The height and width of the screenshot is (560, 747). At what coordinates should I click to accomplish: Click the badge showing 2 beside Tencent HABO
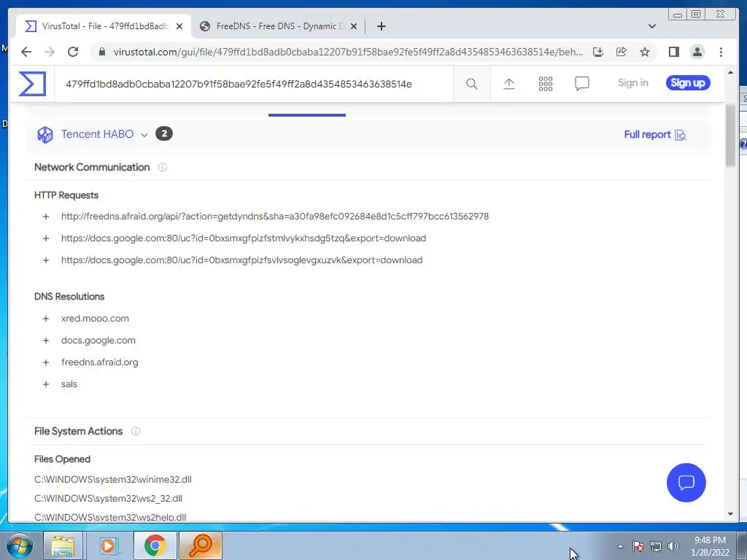click(164, 134)
